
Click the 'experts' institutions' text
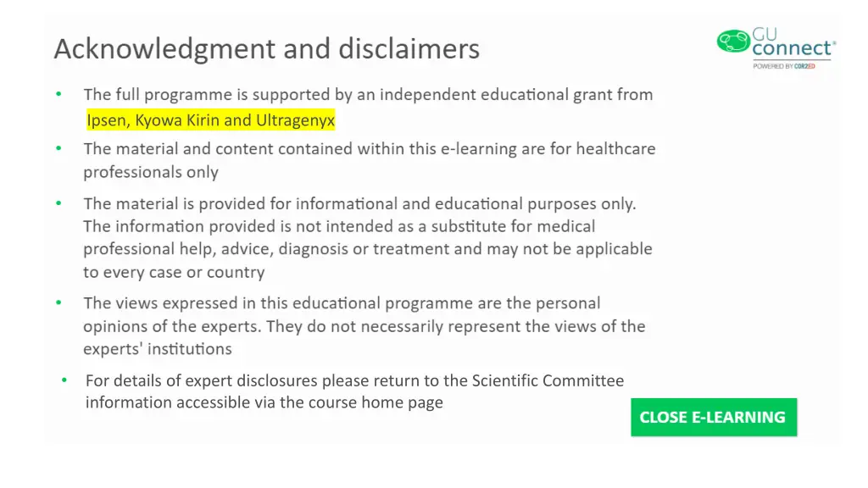158,348
